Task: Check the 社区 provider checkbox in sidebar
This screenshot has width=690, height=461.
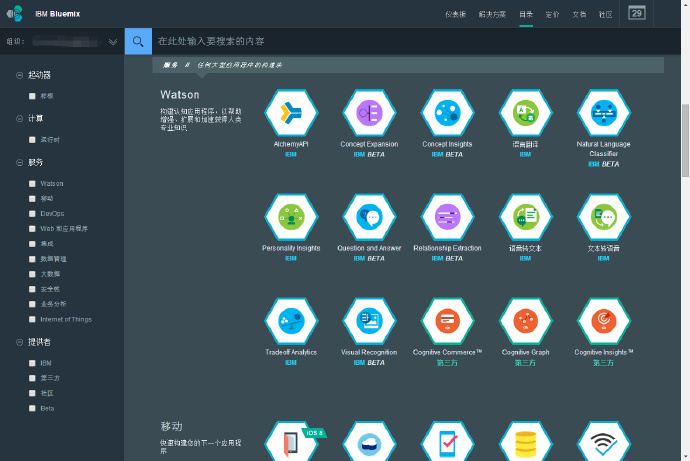Action: [32, 393]
